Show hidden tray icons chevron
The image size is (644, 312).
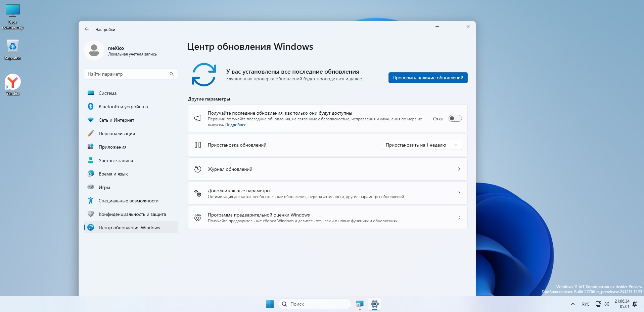coord(572,304)
